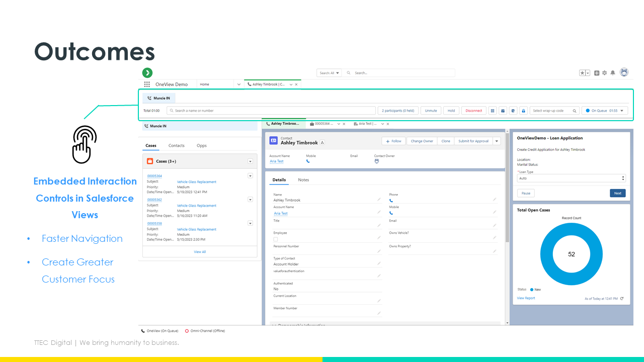Switch to the Home tab
The width and height of the screenshot is (644, 362).
pos(204,84)
